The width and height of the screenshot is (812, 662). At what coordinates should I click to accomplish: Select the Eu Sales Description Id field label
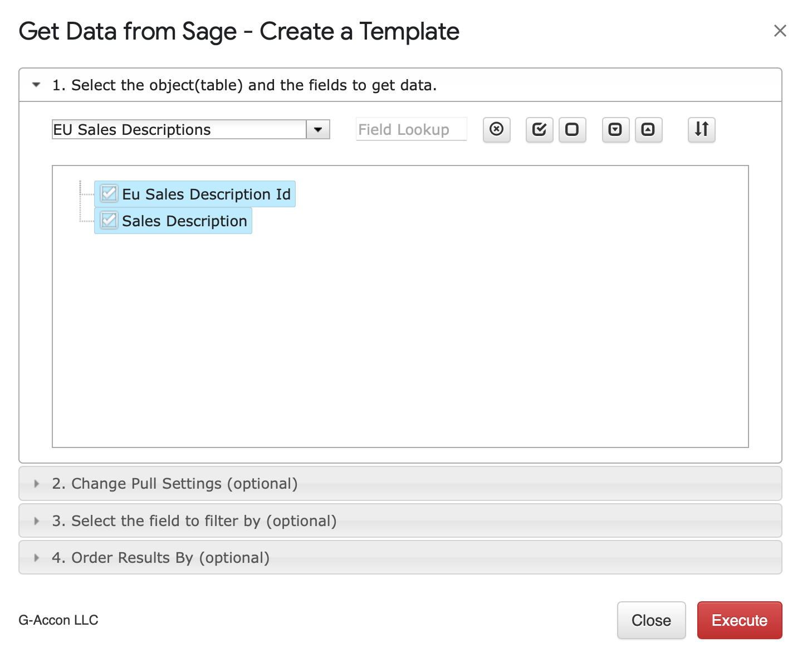tap(206, 194)
